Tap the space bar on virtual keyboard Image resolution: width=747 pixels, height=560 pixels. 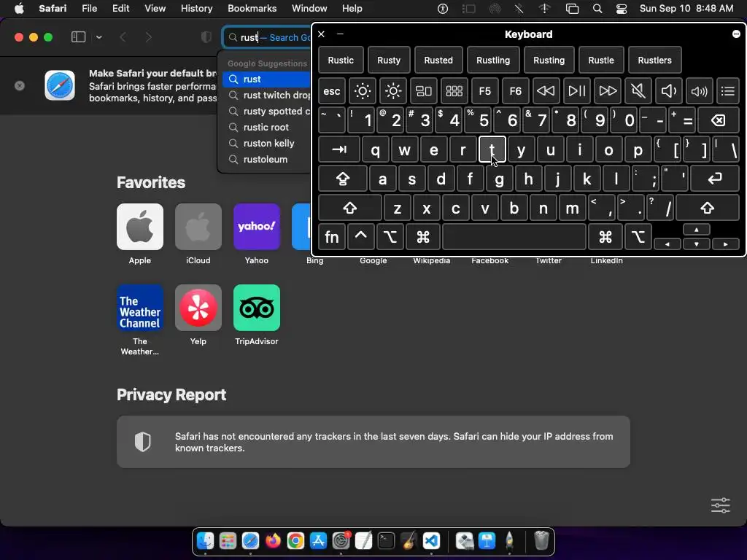click(x=514, y=237)
